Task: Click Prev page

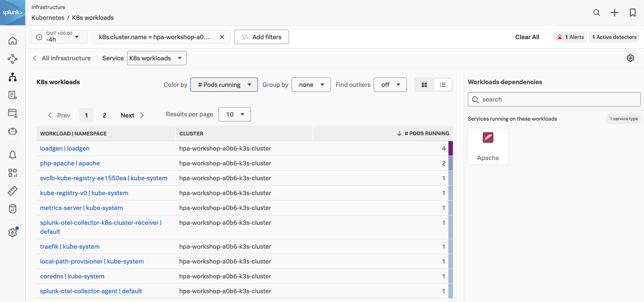Action: (x=59, y=115)
